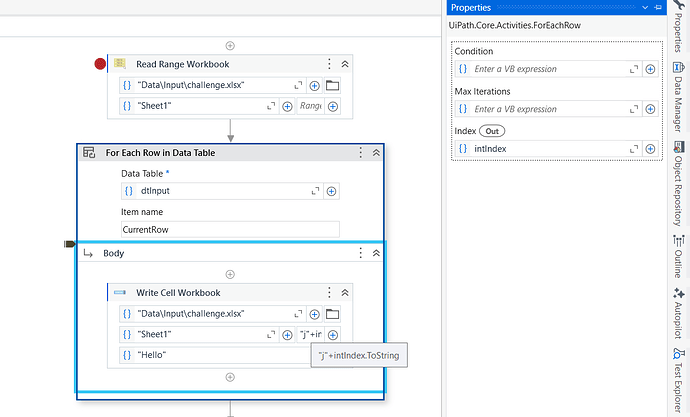Click the For Each Row in Data Table title

click(160, 153)
